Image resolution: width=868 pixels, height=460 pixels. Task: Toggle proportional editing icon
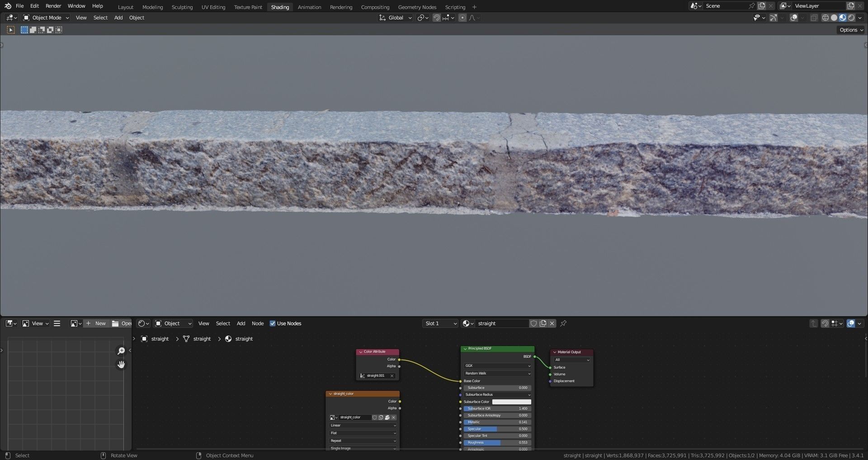pyautogui.click(x=462, y=18)
